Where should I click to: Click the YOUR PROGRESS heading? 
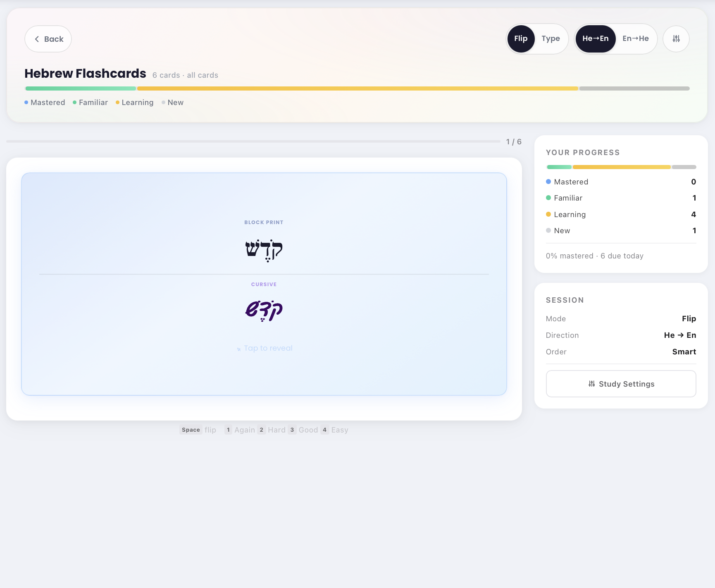583,153
